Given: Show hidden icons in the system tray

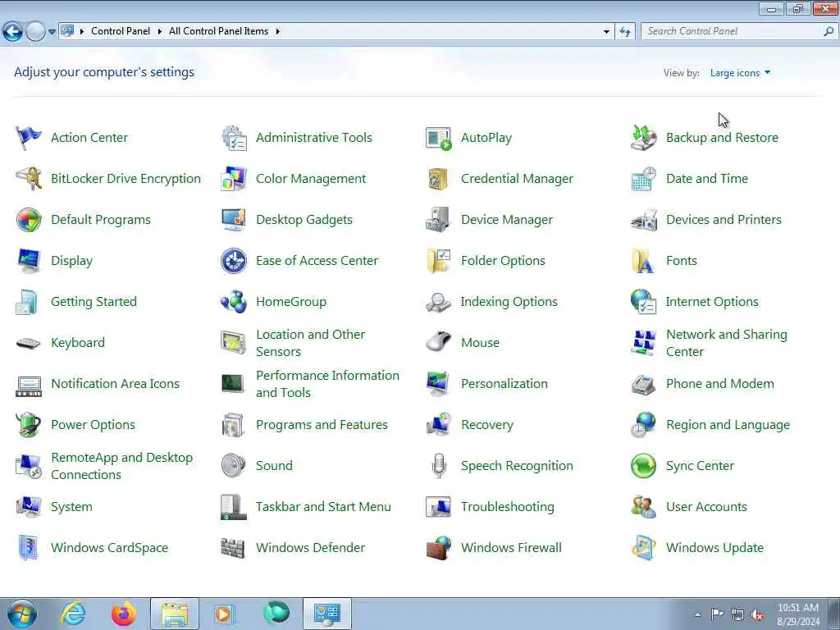Looking at the screenshot, I should (x=697, y=614).
